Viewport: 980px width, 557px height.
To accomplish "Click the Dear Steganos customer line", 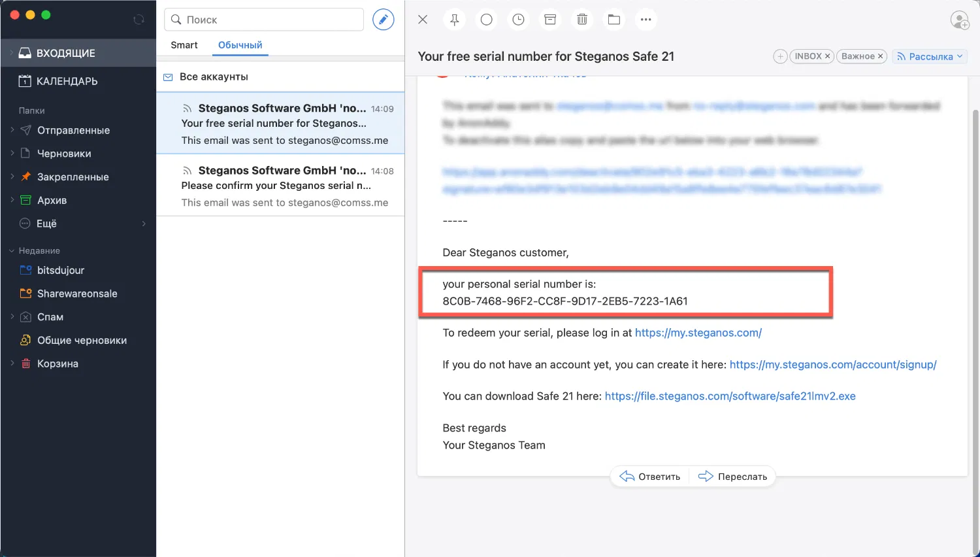I will pos(506,253).
